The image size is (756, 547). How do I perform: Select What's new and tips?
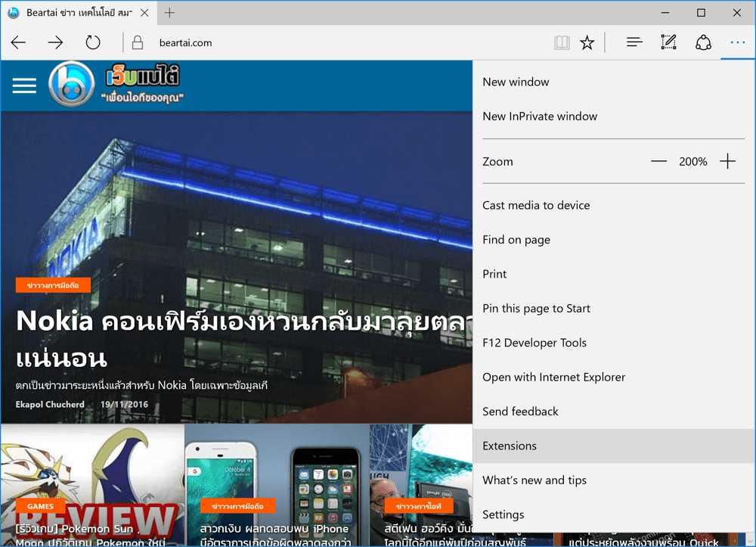613,480
